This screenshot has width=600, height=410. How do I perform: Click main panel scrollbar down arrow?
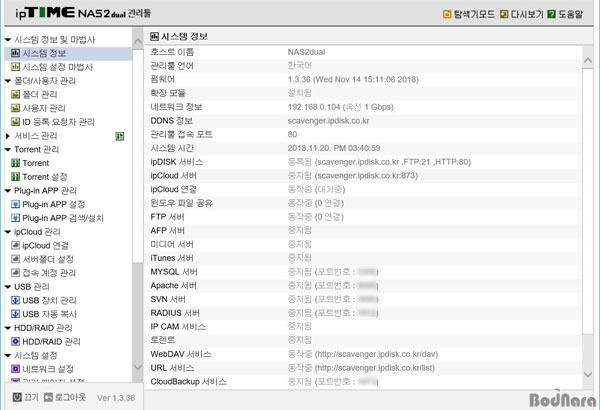[588, 374]
